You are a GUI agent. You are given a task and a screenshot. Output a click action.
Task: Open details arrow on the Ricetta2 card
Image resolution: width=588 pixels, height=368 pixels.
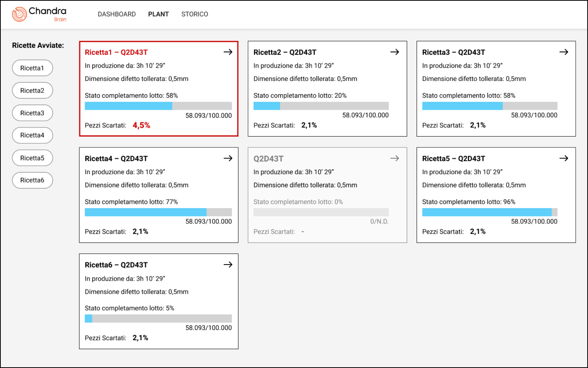[x=395, y=52]
